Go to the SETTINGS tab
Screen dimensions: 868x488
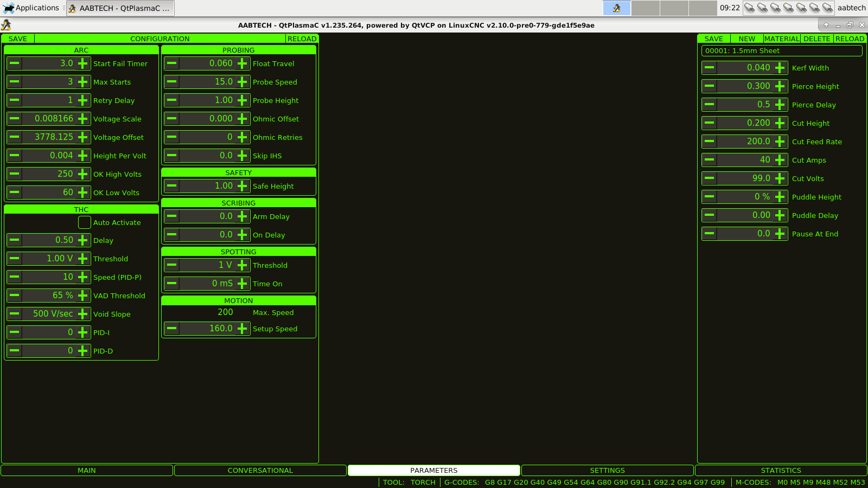click(608, 470)
